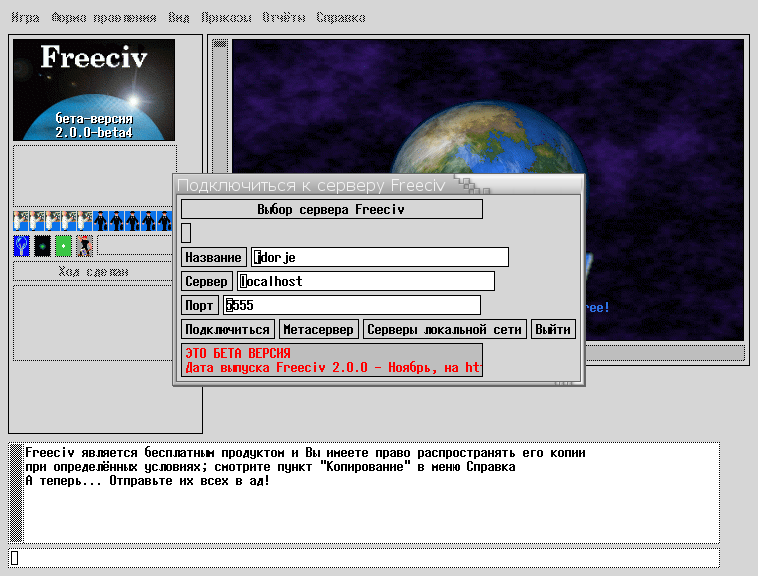Click the fourth scientist tax rate icon
The height and width of the screenshot is (576, 758).
(x=69, y=221)
